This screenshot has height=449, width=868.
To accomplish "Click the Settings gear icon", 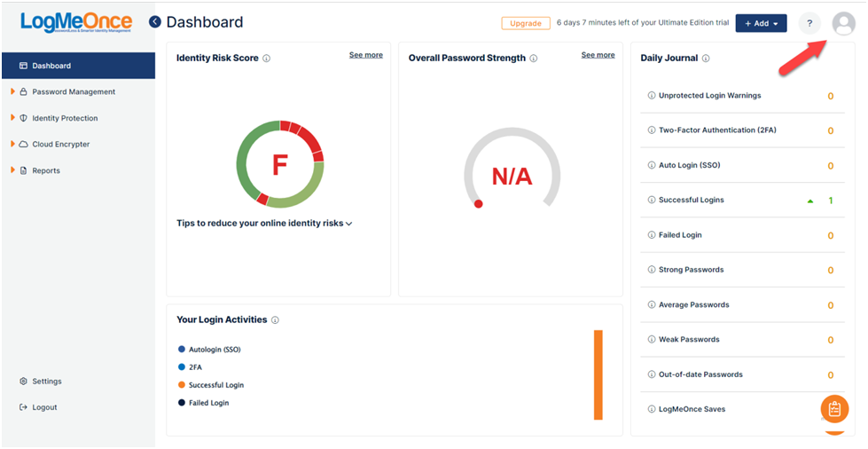I will click(23, 382).
